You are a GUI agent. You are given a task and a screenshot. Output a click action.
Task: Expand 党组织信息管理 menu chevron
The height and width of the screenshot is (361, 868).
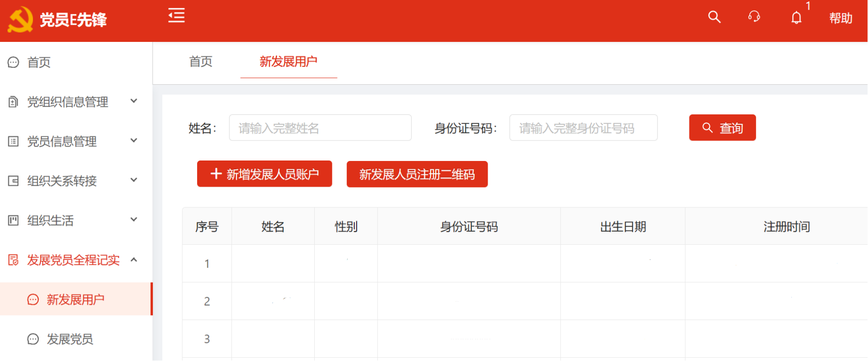pyautogui.click(x=134, y=101)
